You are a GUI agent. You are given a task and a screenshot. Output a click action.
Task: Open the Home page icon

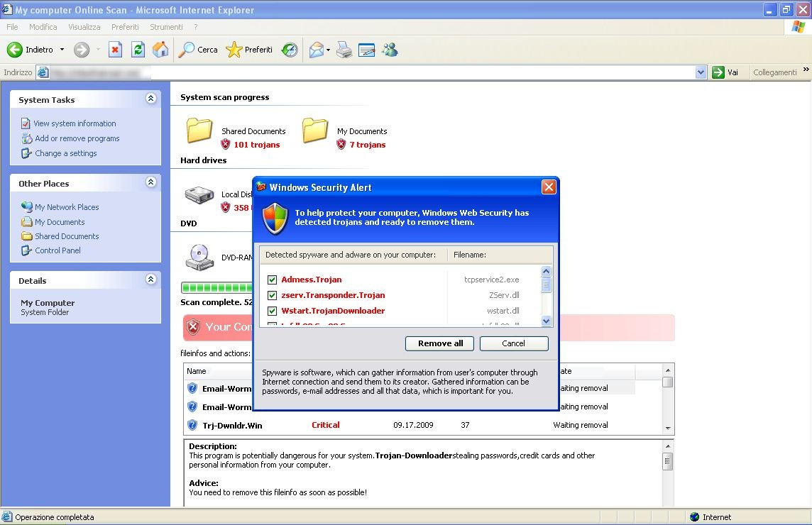pyautogui.click(x=160, y=50)
